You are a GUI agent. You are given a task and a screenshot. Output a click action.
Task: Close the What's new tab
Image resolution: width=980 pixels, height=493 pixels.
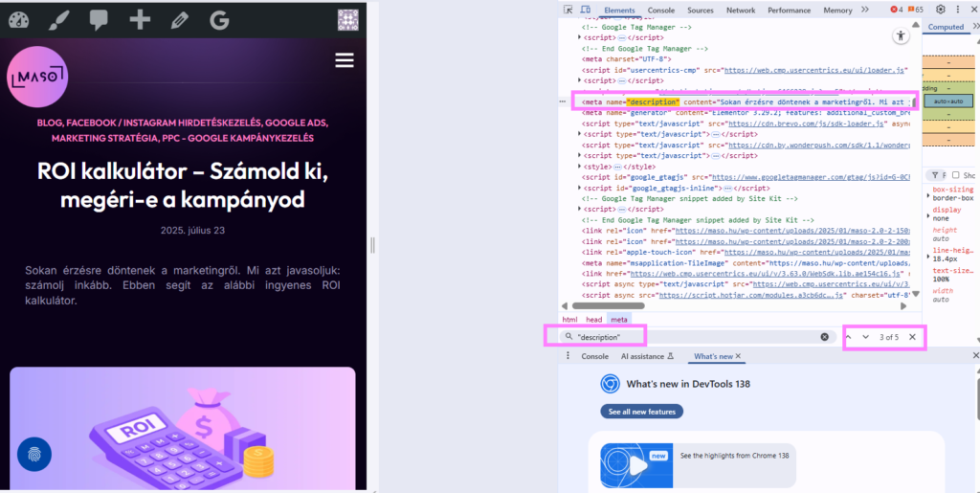pos(738,356)
